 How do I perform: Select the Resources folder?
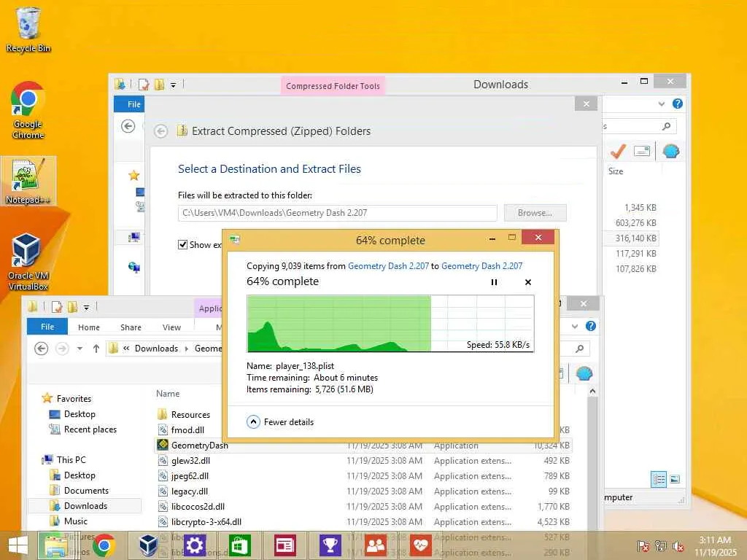coord(190,415)
